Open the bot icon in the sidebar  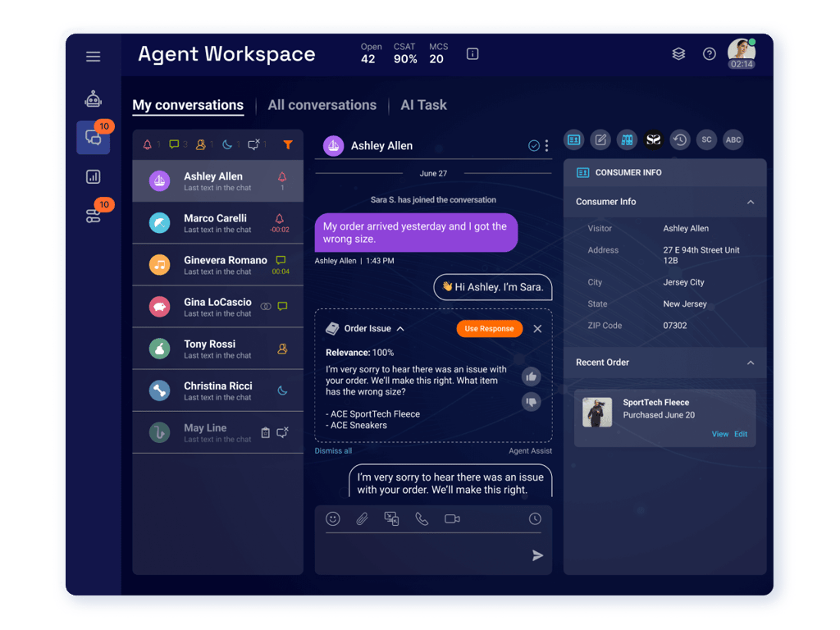click(94, 99)
